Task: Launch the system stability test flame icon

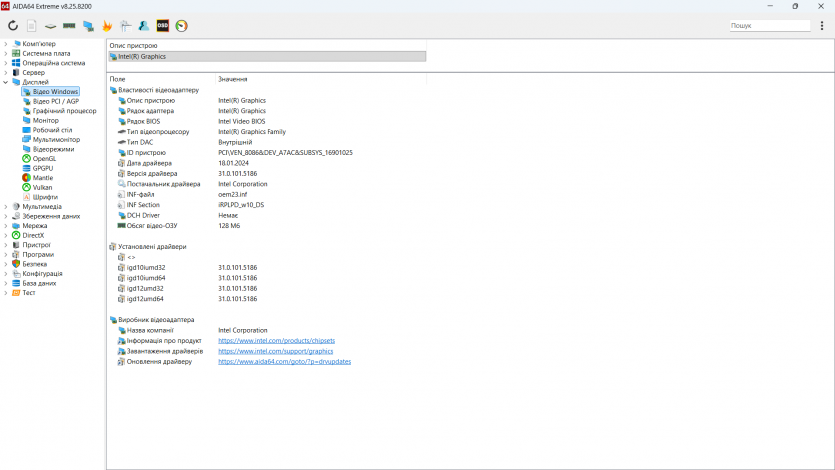Action: (x=107, y=26)
